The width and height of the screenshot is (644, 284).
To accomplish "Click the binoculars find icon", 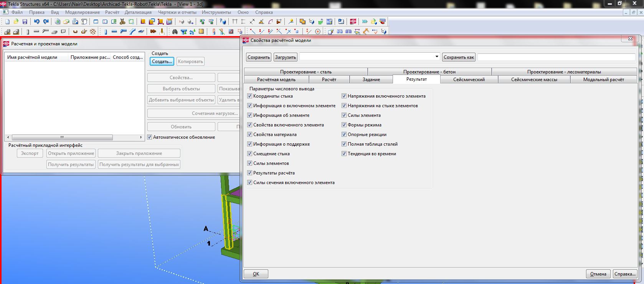I will coord(175,32).
